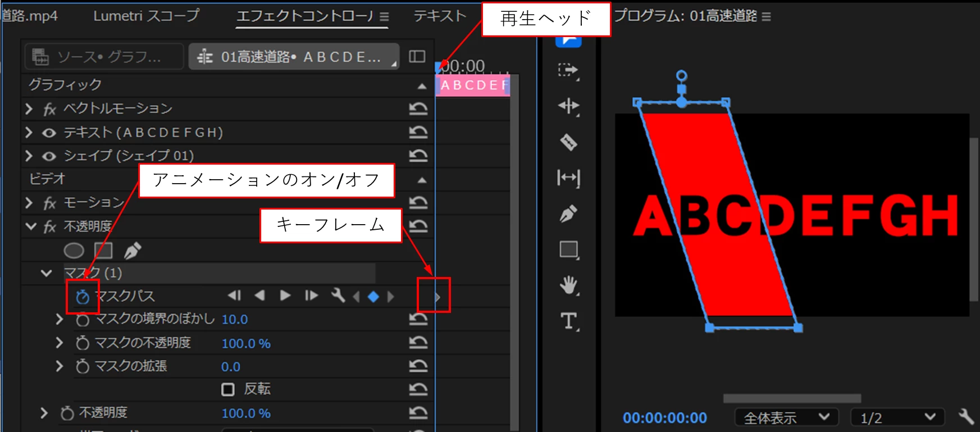This screenshot has height=432, width=980.
Task: Create 4-point polygon mask under 不透明度
Action: click(x=103, y=250)
